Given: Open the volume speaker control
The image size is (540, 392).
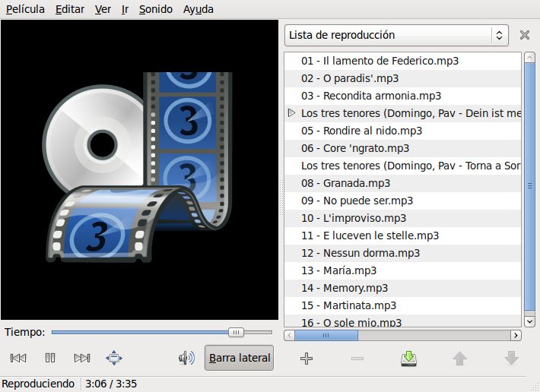Looking at the screenshot, I should 186,358.
